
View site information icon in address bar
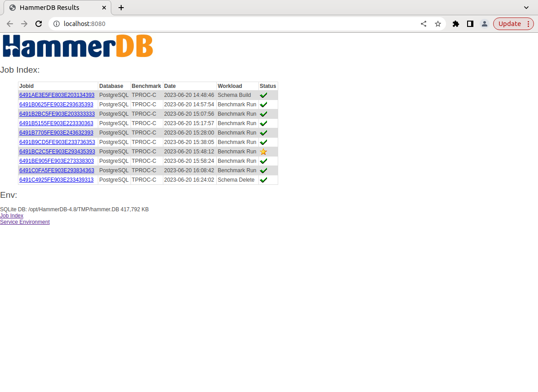pos(57,24)
